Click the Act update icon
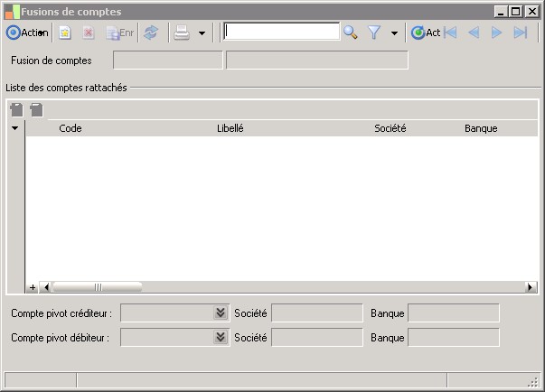The height and width of the screenshot is (392, 545). [426, 33]
